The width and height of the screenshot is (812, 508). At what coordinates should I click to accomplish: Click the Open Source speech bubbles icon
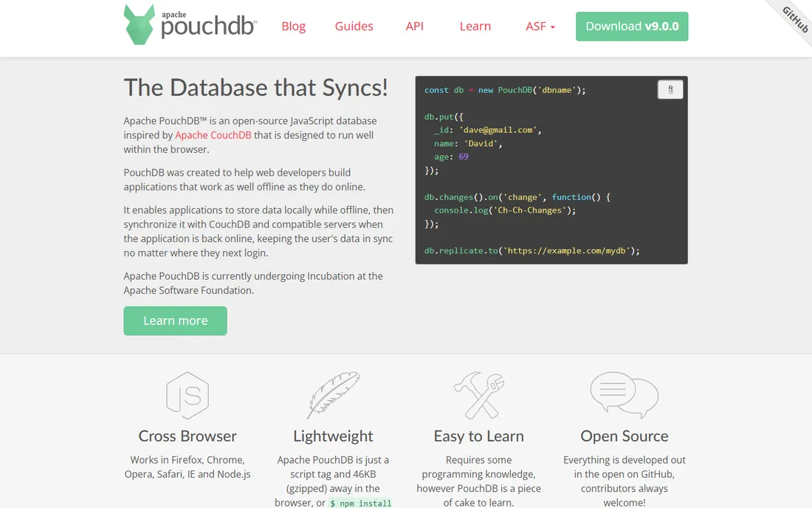(x=624, y=395)
